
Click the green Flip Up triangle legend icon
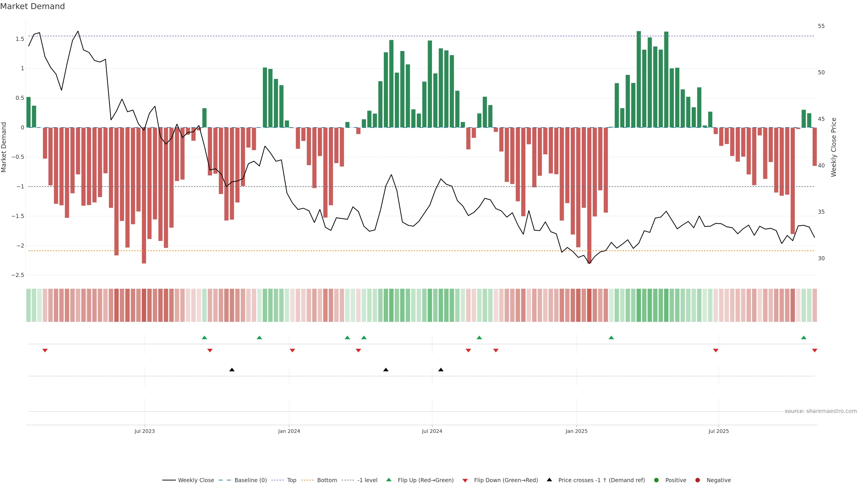pos(389,480)
